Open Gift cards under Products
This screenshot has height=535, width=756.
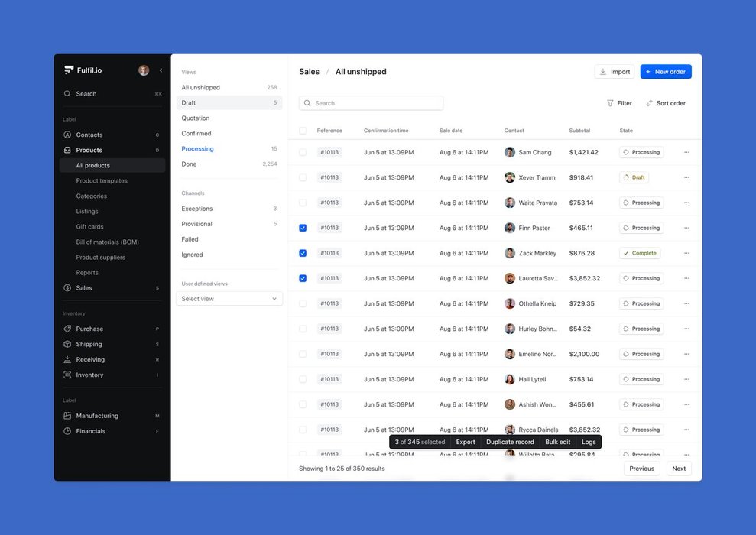pyautogui.click(x=89, y=227)
